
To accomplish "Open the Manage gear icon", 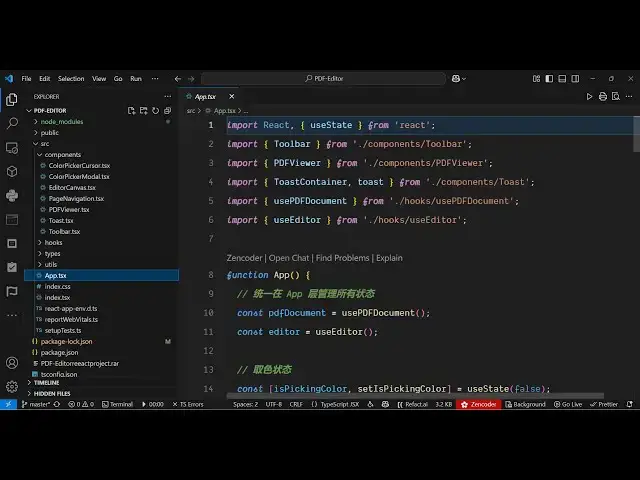I will tap(12, 386).
